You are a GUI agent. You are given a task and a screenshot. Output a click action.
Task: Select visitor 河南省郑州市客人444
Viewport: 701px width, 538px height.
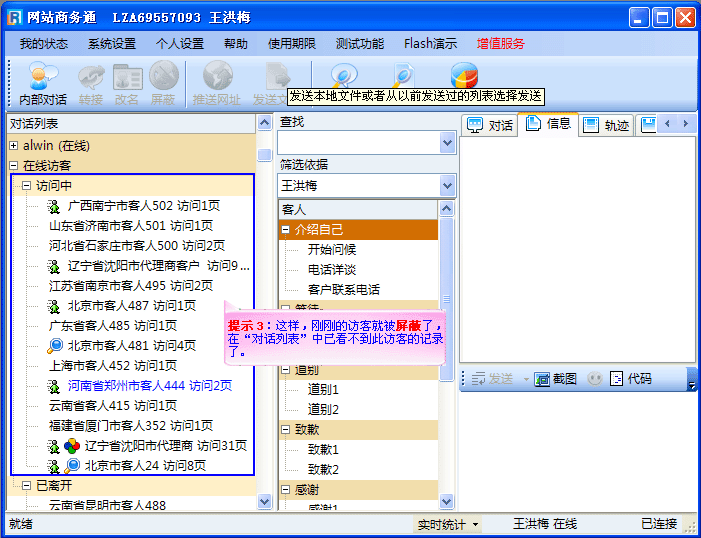(149, 386)
